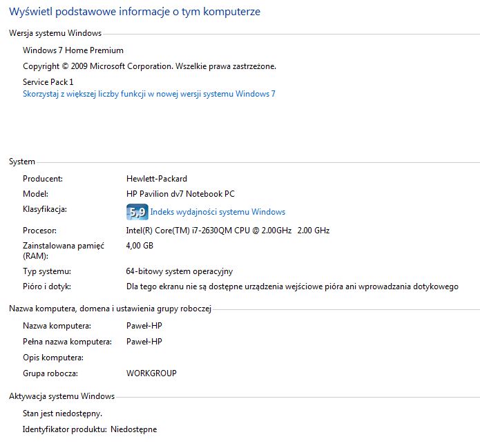This screenshot has height=448, width=480.
Task: Click the Copyright 2009 Microsoft Corporation line
Action: (149, 66)
